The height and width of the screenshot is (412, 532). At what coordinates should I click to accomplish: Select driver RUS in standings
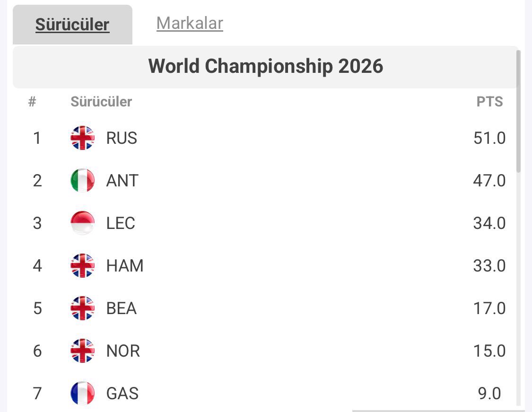pos(122,138)
